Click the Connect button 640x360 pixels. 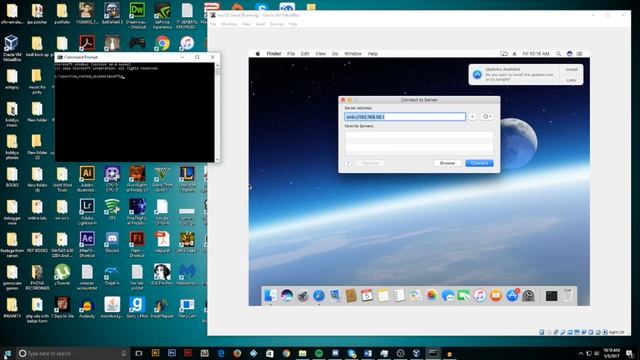(x=480, y=163)
